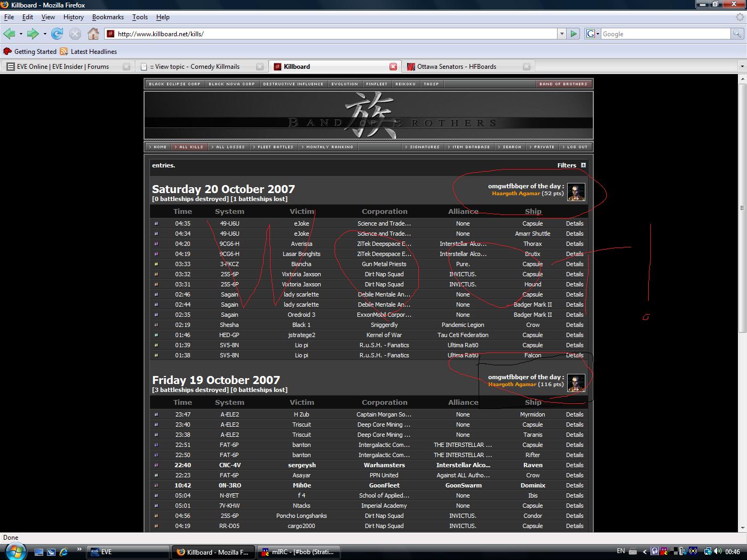Screen dimensions: 747x560
Task: Click the volume speaker tray icon
Action: [x=717, y=551]
